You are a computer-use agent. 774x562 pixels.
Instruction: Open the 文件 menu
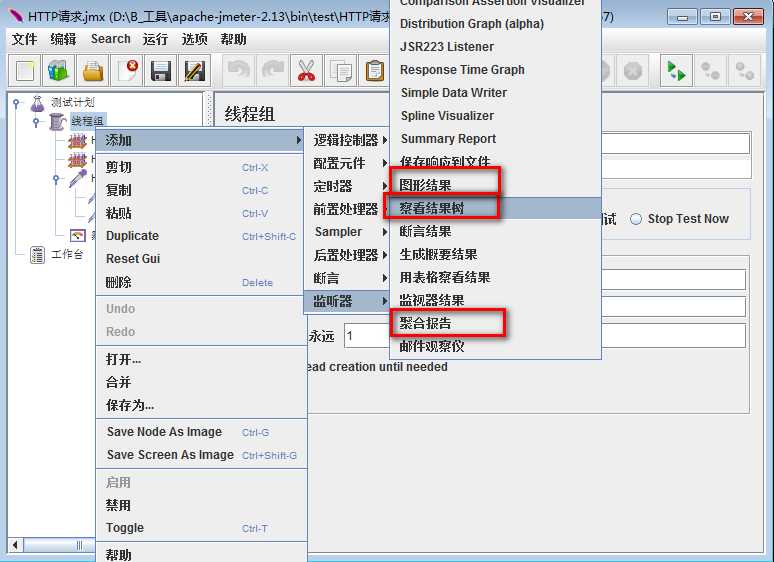tap(24, 39)
